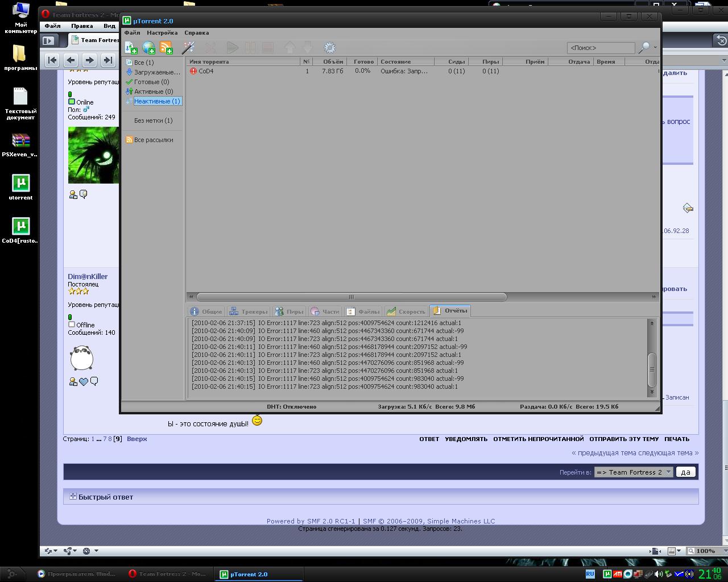
Task: Switch to the Общие tab
Action: pos(206,311)
